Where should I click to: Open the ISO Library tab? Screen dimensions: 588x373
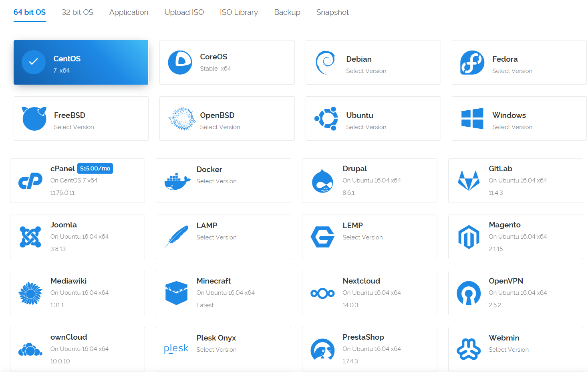(239, 12)
